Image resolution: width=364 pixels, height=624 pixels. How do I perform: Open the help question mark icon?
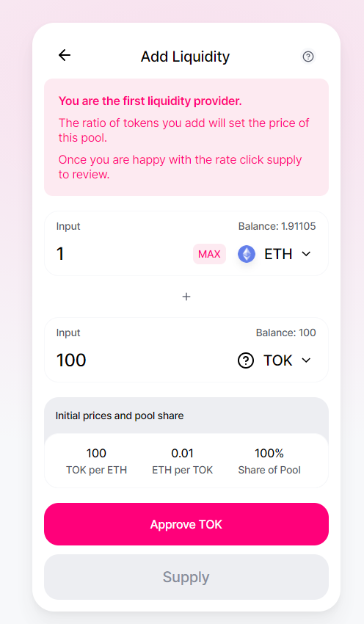308,57
